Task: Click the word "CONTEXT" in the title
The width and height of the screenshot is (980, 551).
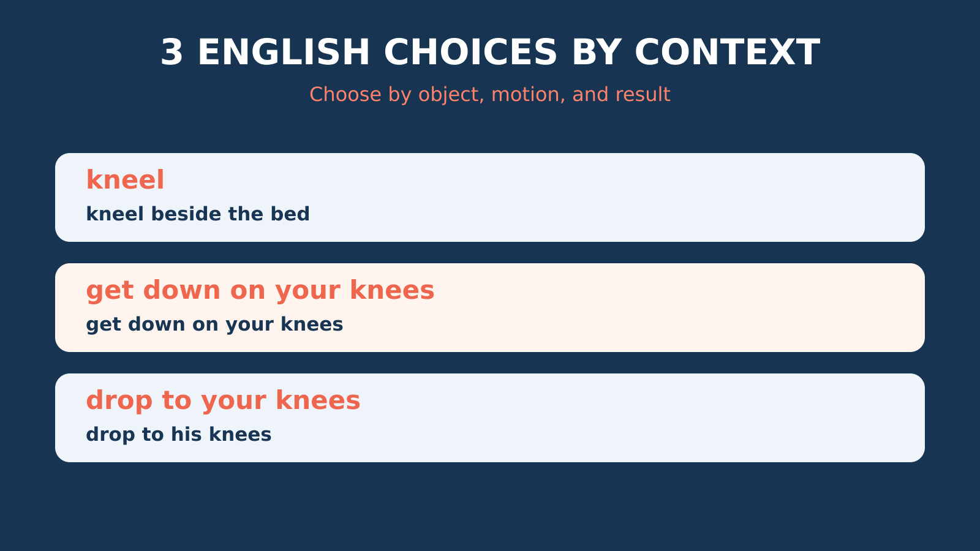Action: (x=727, y=53)
